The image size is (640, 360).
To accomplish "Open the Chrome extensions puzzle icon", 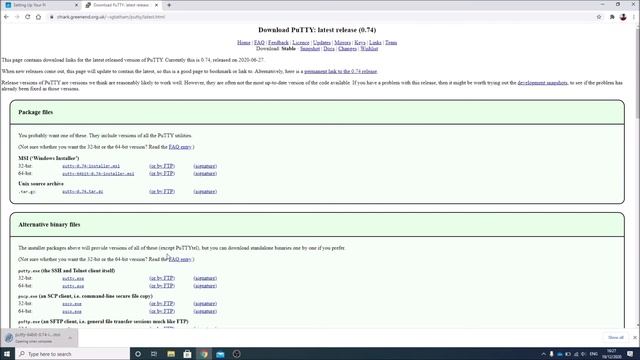I will coord(612,17).
